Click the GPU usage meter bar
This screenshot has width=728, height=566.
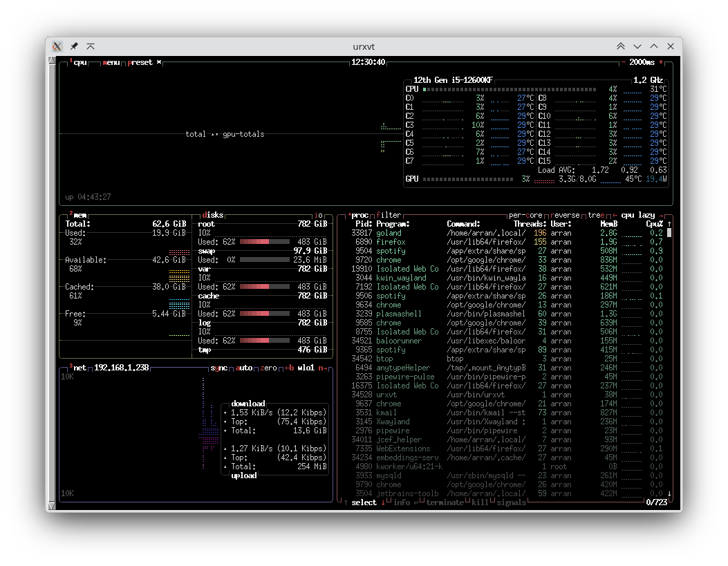[467, 179]
